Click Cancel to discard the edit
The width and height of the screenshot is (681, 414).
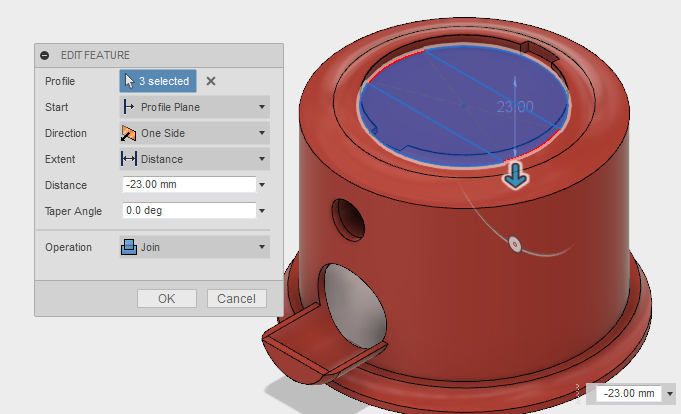237,298
